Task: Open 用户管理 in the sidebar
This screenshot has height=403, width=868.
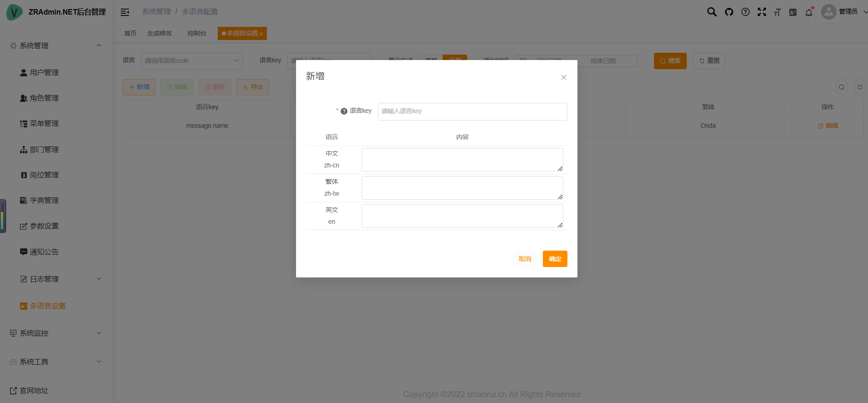Action: pos(44,72)
